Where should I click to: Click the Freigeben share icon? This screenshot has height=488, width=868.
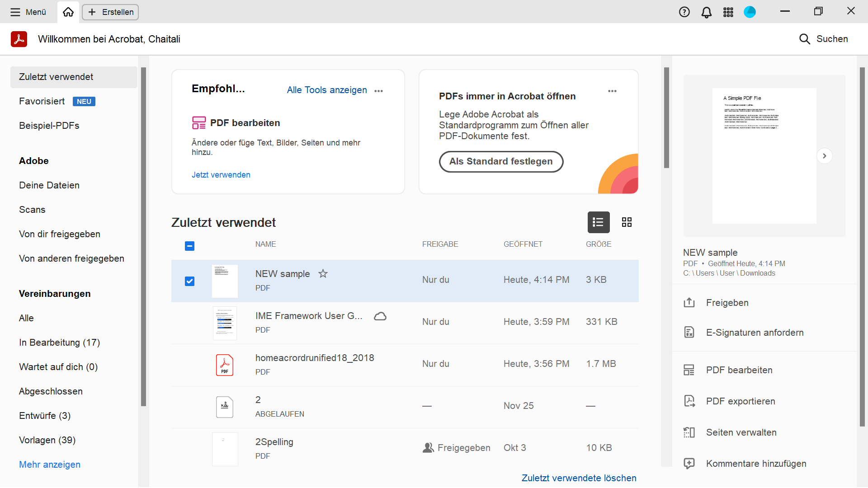point(689,303)
